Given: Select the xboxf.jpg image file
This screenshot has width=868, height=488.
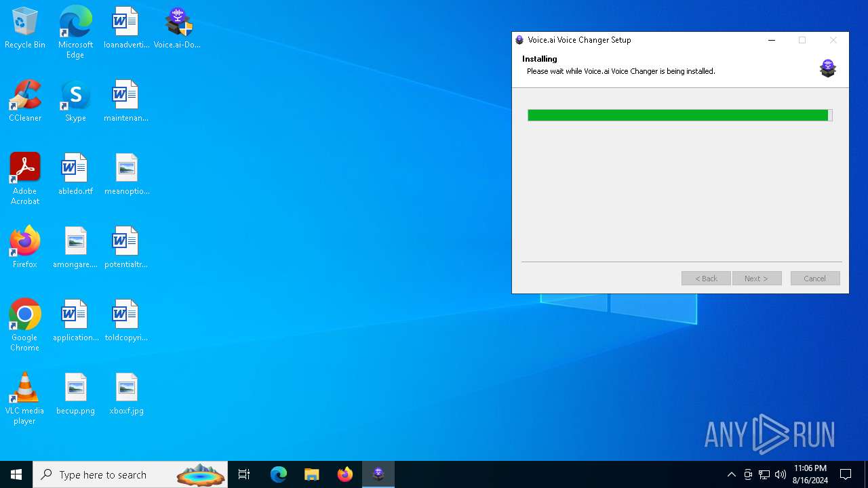Looking at the screenshot, I should click(126, 394).
